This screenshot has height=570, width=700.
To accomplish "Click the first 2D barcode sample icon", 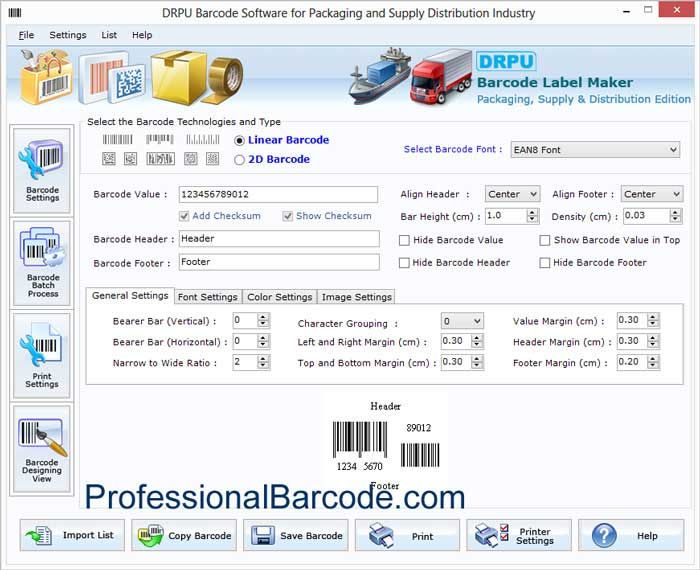I will (108, 158).
